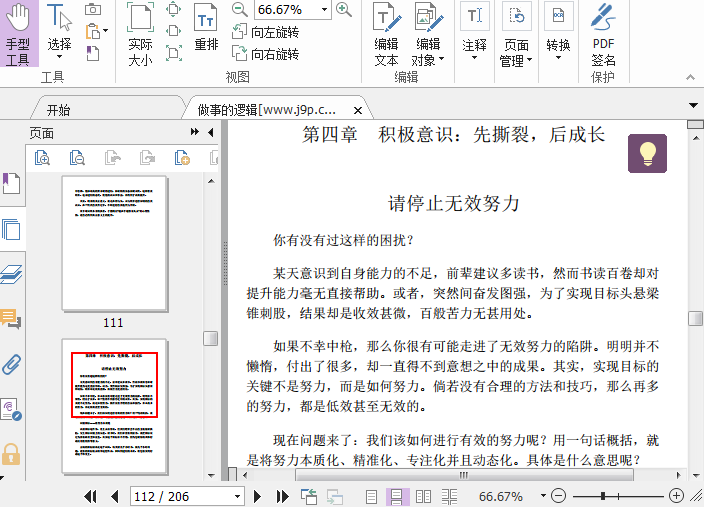The height and width of the screenshot is (507, 704).
Task: Click the clipboard paste icon
Action: click(x=93, y=31)
